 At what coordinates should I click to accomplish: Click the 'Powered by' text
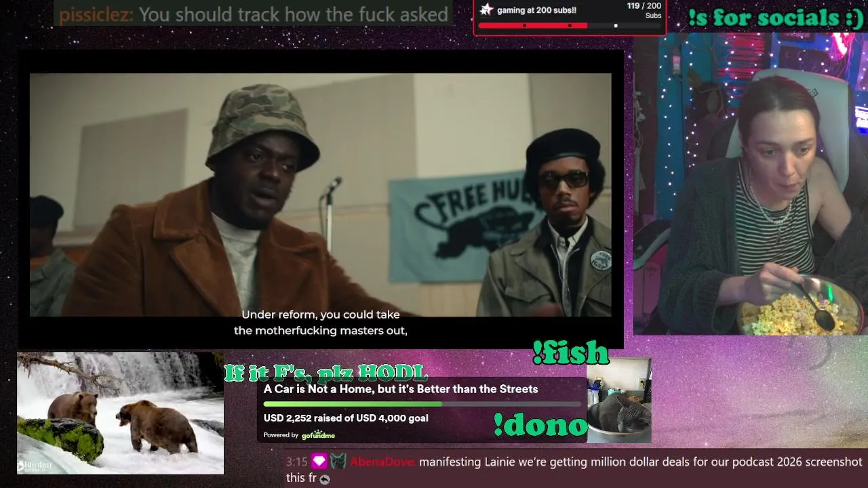(281, 435)
